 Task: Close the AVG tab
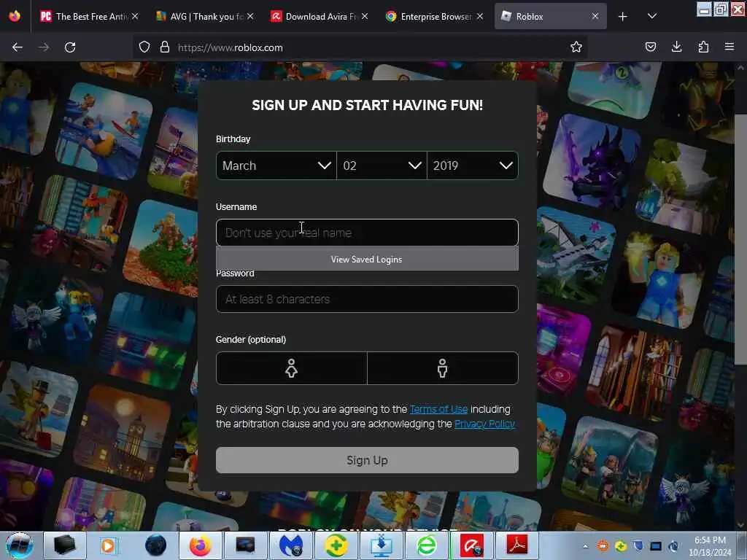[250, 17]
